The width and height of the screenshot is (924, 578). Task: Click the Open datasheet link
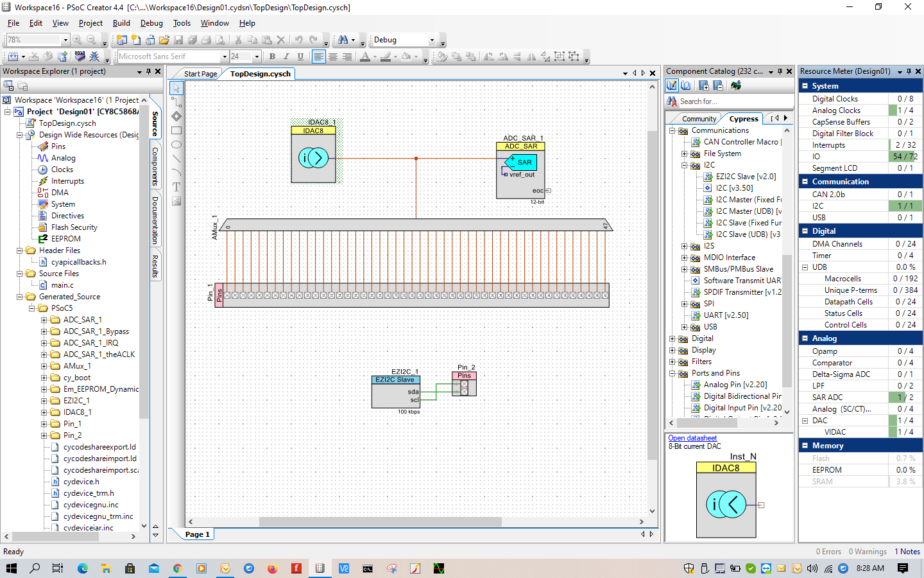[x=692, y=438]
